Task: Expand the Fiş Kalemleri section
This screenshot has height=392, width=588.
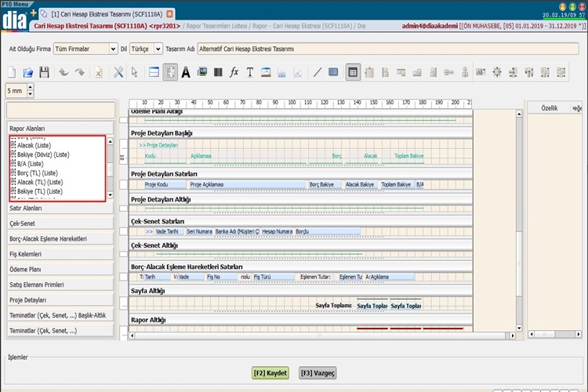Action: [x=60, y=254]
